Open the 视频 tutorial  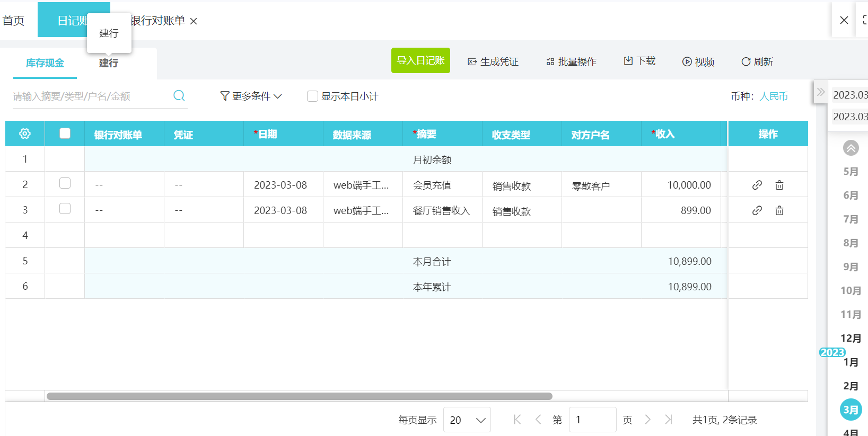(x=698, y=61)
